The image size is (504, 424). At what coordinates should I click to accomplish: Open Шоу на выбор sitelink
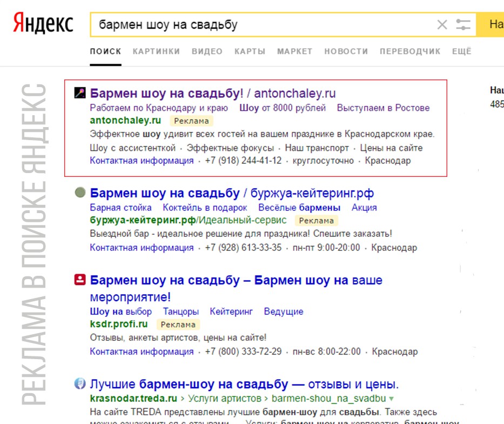[x=121, y=312]
